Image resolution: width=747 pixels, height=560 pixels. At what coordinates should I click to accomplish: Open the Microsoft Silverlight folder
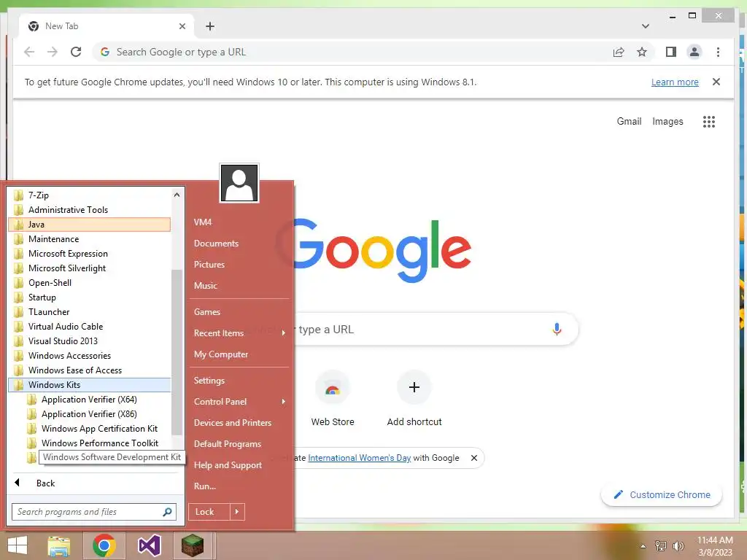[x=90, y=268]
